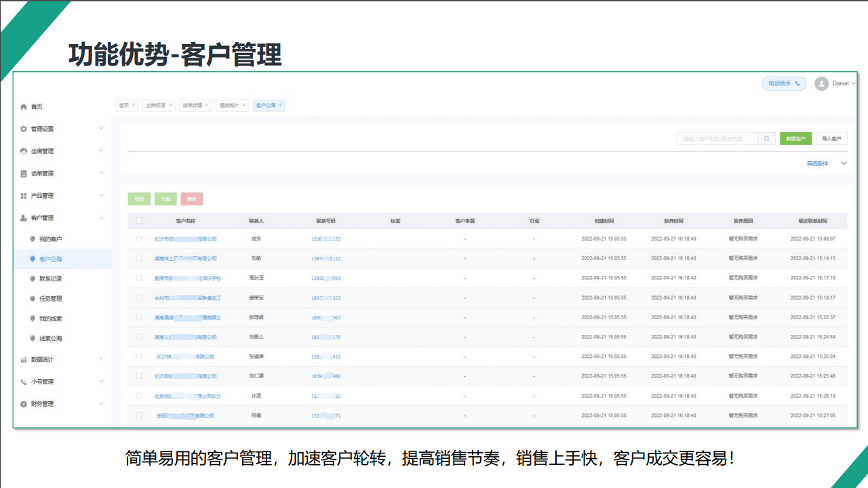Click the headset icon for 坐席管理
Viewport: 868px width, 488px height.
tap(24, 151)
